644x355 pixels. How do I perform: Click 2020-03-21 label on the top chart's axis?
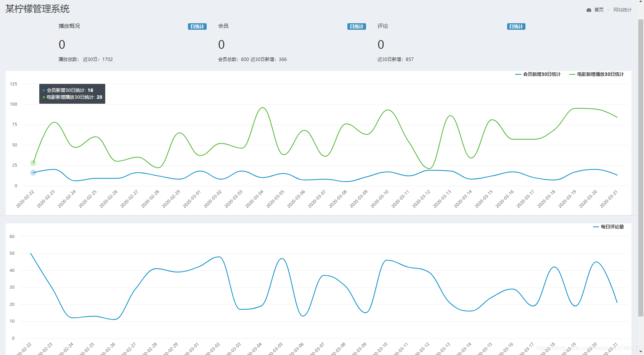(x=609, y=199)
